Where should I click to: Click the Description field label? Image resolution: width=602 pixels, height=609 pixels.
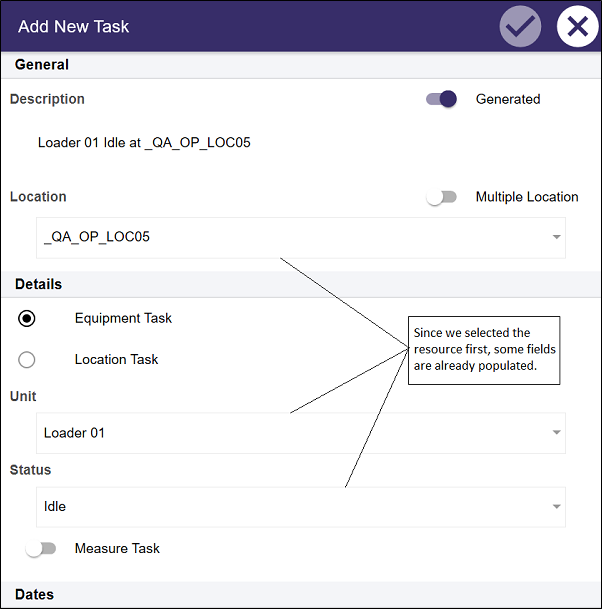click(x=47, y=99)
